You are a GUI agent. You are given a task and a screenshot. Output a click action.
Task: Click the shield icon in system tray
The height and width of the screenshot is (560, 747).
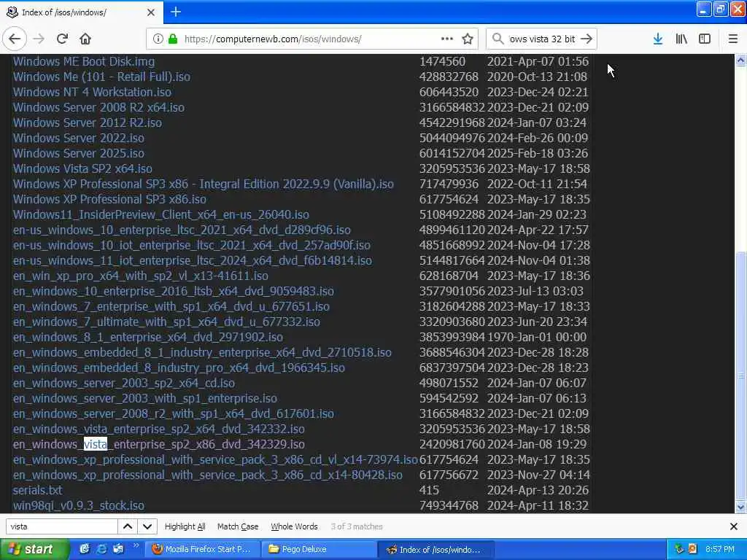(x=679, y=549)
